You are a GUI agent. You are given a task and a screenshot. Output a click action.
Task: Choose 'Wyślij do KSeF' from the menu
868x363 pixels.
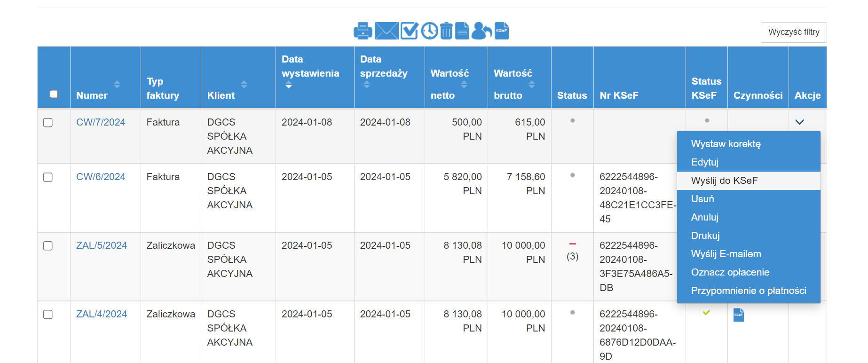(724, 181)
